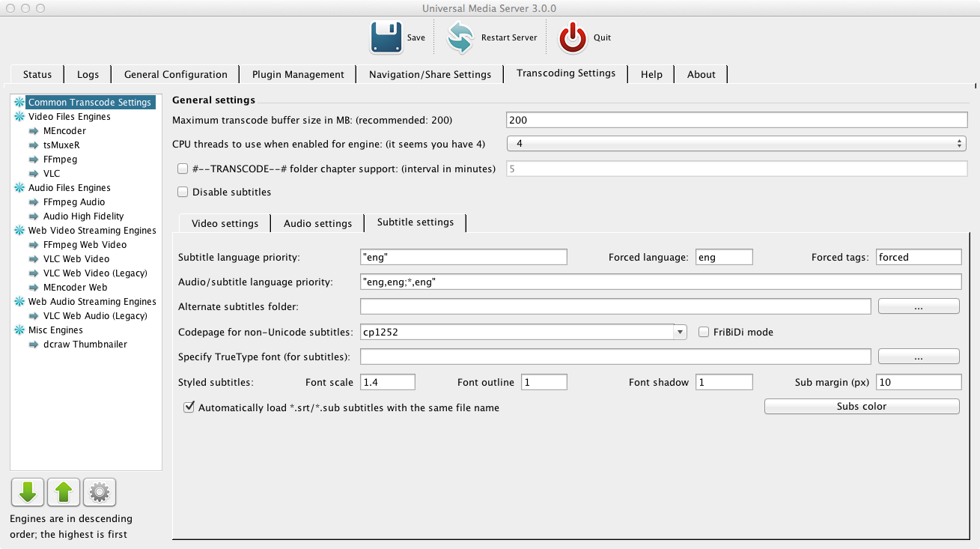
Task: Toggle engine with the gear icon button
Action: 100,492
